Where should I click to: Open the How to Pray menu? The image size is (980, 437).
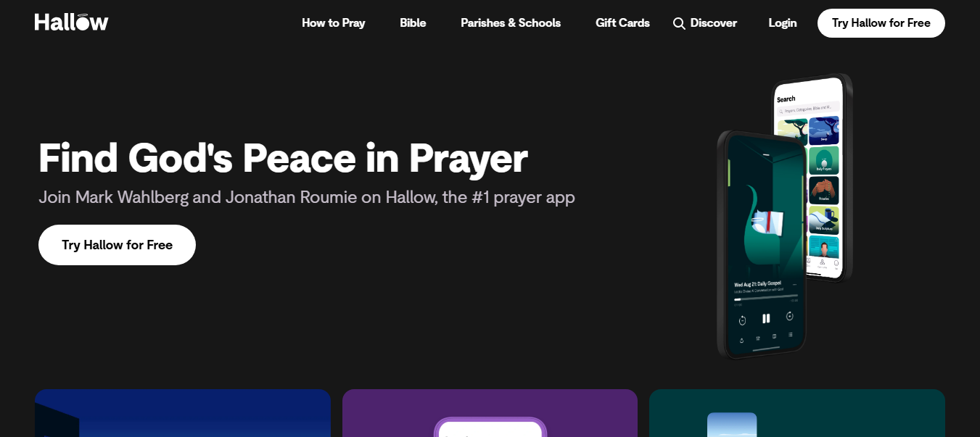(333, 23)
